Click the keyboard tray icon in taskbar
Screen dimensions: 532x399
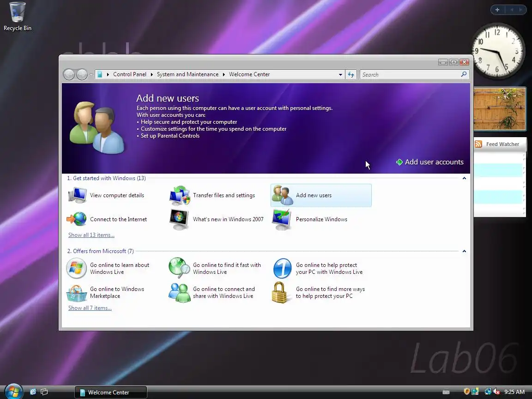pos(446,392)
